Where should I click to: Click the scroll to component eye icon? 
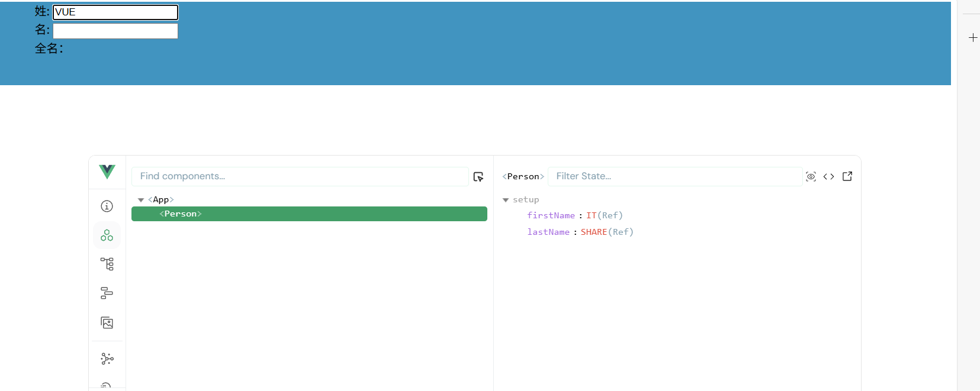coord(811,176)
